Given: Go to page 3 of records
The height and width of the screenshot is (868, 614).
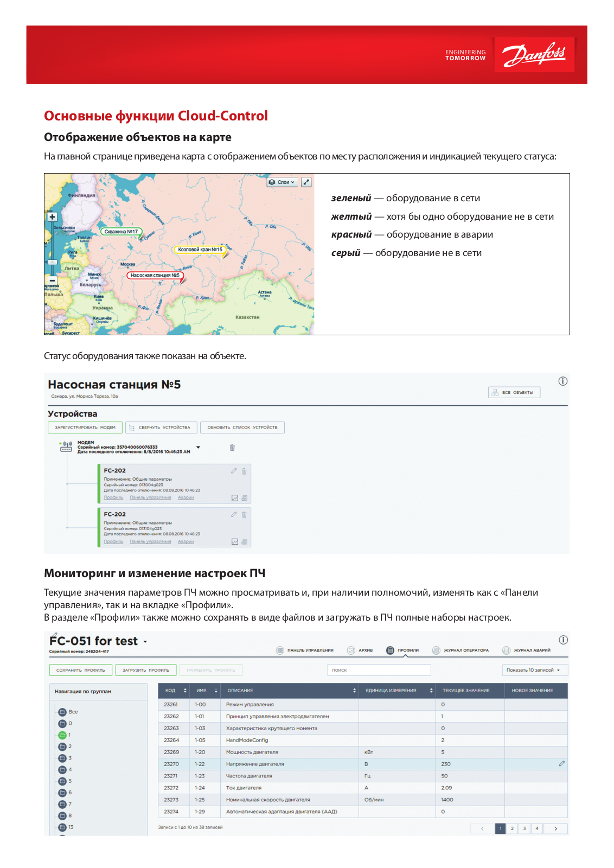Looking at the screenshot, I should coord(525,828).
